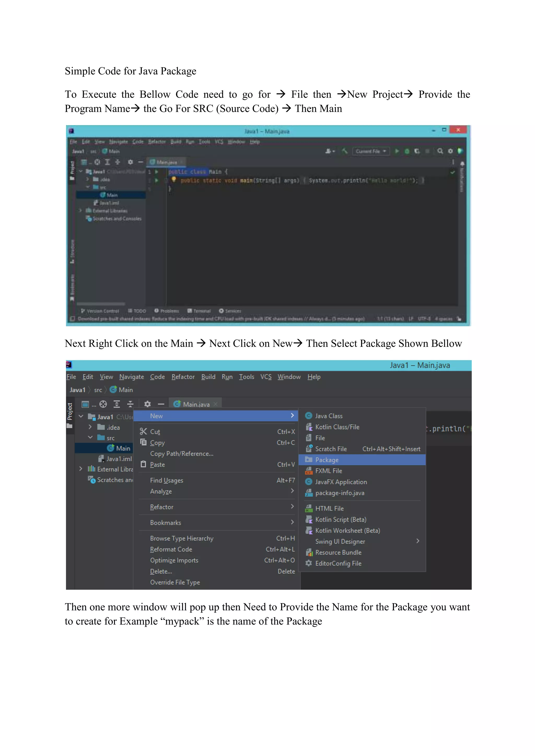Choose Scratch File from the New submenu
This screenshot has height=756, width=535.
362,449
